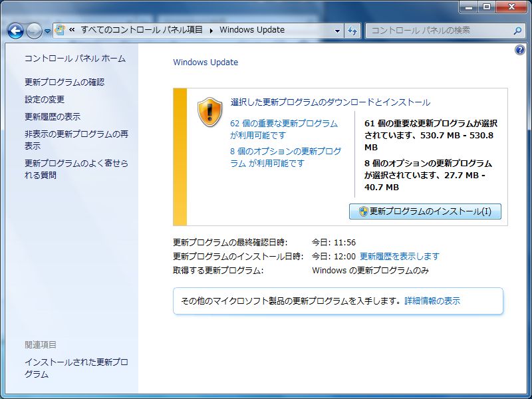This screenshot has width=532, height=399.
Task: Open 更新履歴の表示 in sidebar
Action: pos(53,117)
